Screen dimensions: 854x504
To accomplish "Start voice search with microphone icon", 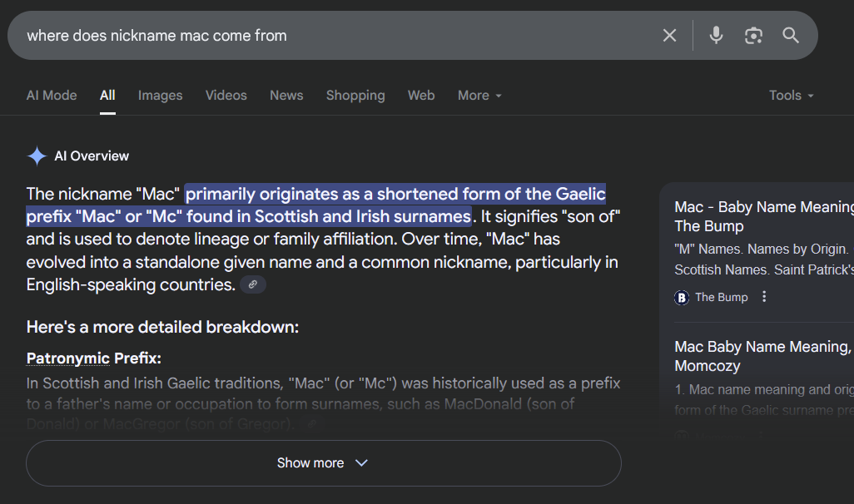I will 716,36.
